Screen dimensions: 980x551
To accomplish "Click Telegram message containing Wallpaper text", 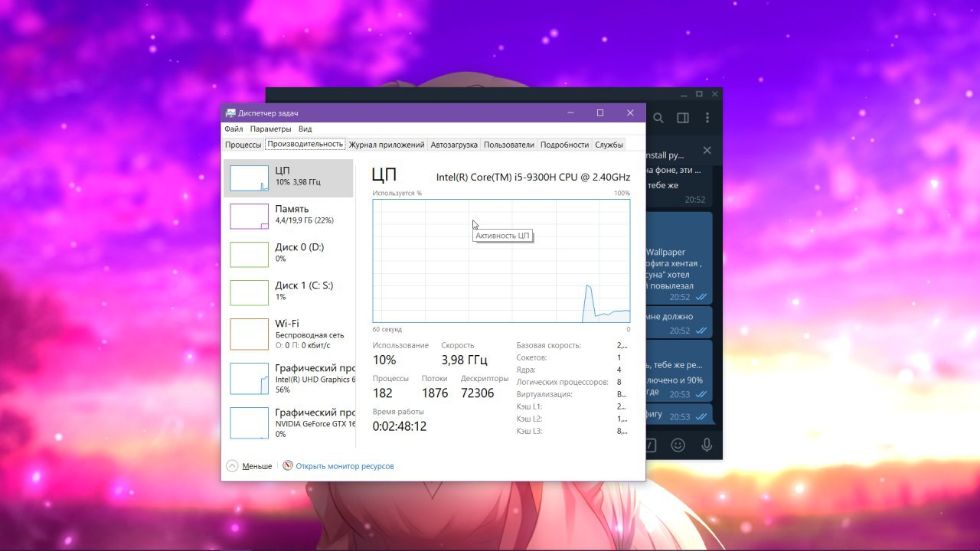I will [679, 258].
